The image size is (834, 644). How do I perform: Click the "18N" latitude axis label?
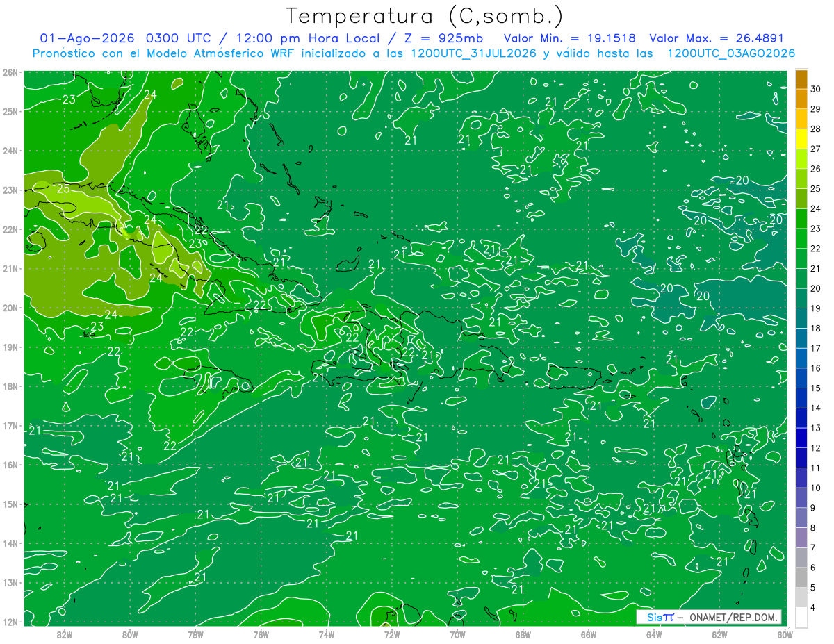(10, 386)
